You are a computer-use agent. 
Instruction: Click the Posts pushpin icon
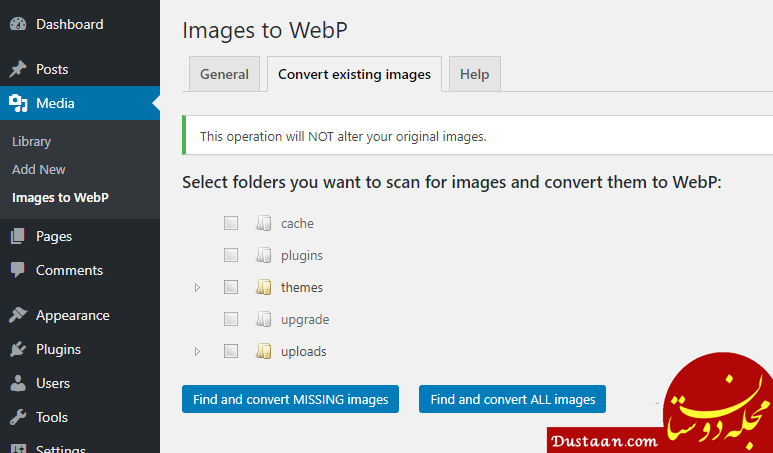click(x=18, y=69)
